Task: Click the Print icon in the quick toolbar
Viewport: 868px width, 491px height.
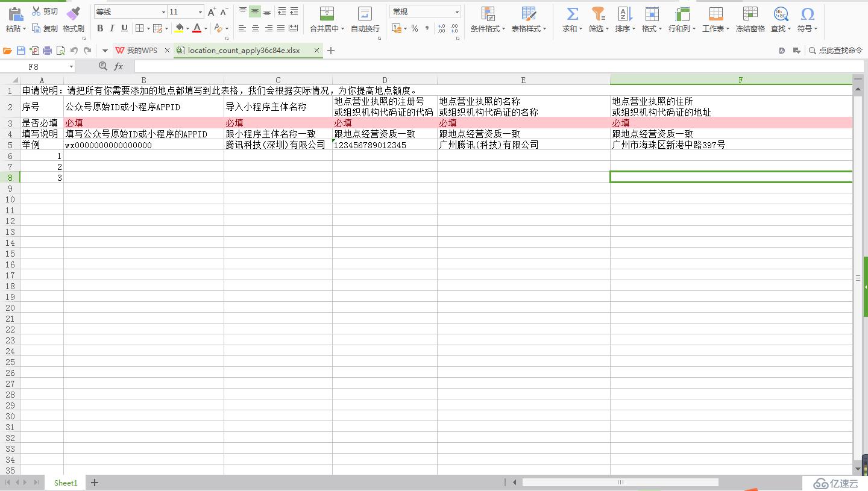Action: 47,51
